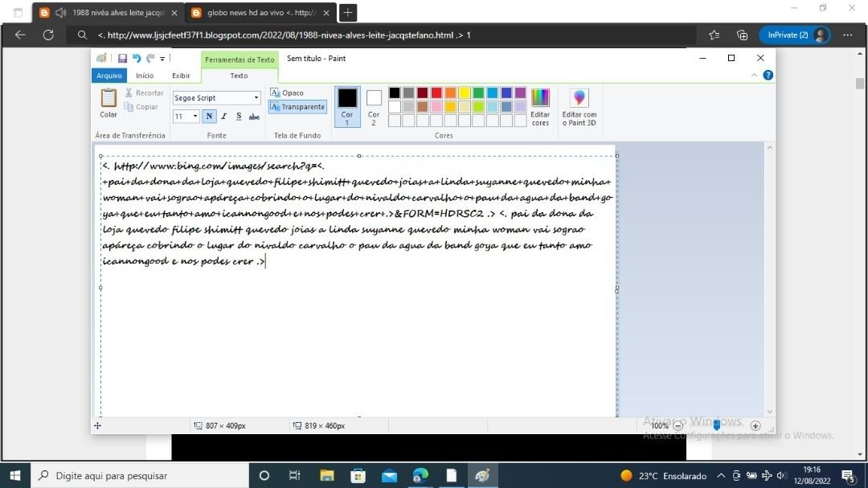868x488 pixels.
Task: Open the browser Collections icon
Action: [743, 35]
